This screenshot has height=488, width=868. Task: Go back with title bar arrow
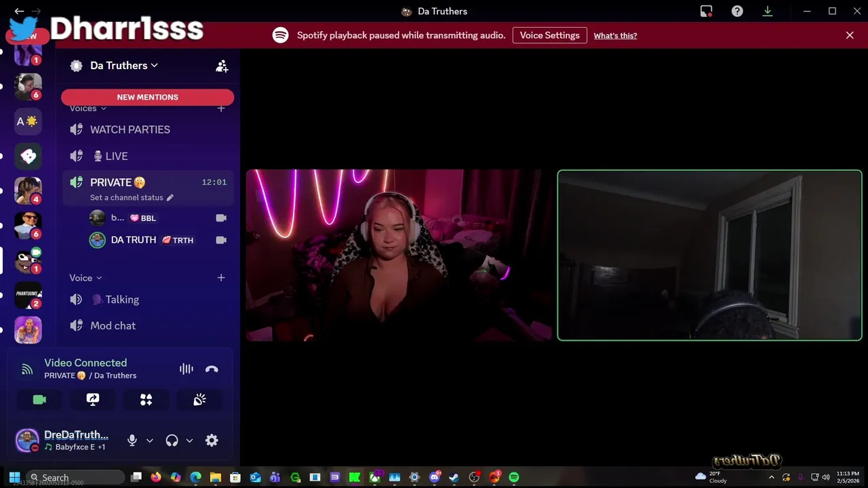(x=19, y=11)
